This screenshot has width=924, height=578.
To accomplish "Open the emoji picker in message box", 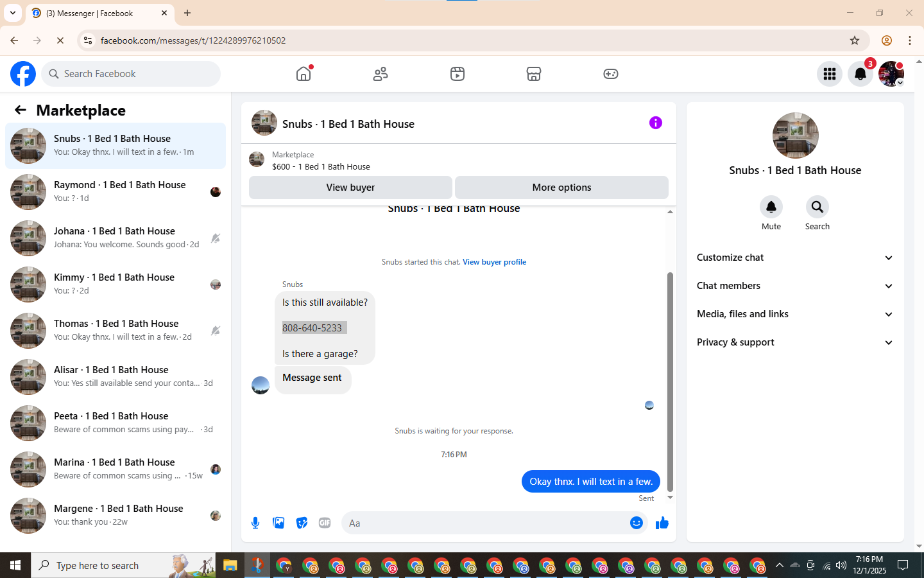I will [x=636, y=523].
